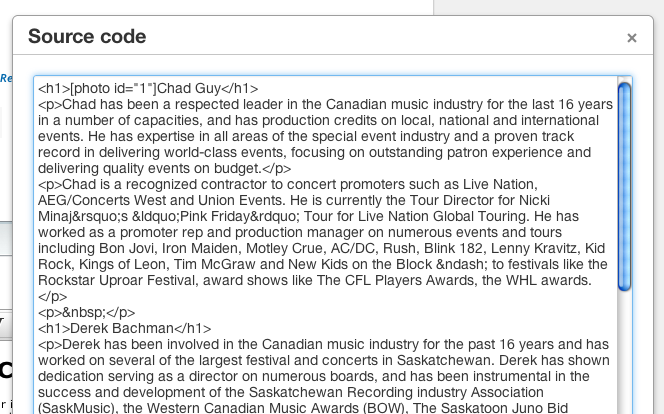Place cursor on the &nbsp; paragraph line
664x414 pixels.
click(x=86, y=312)
